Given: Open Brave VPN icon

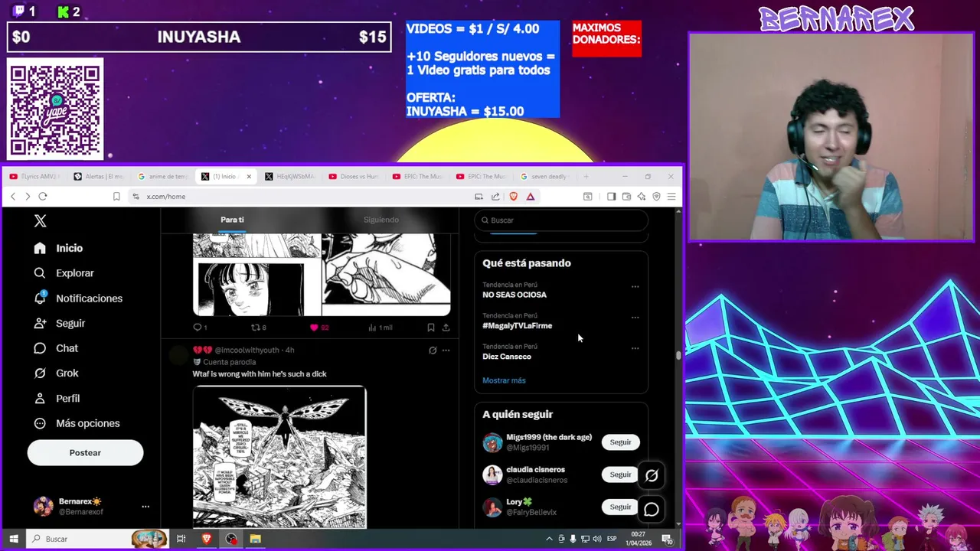Looking at the screenshot, I should [656, 197].
